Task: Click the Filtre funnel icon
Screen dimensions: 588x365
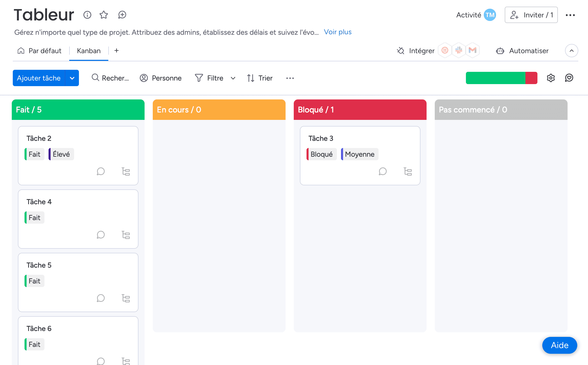Action: pos(199,78)
